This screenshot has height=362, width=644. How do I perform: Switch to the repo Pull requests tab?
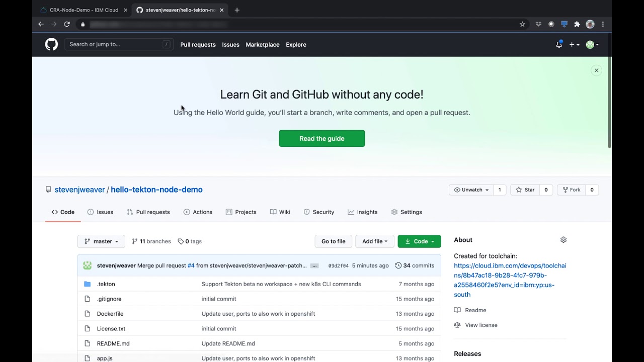coord(148,212)
